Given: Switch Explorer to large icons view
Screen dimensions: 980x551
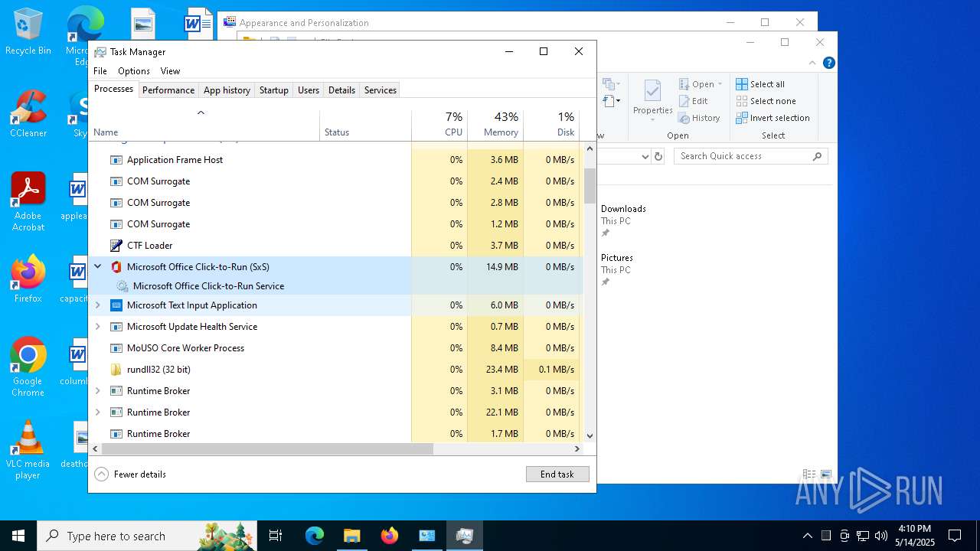Looking at the screenshot, I should (x=826, y=474).
